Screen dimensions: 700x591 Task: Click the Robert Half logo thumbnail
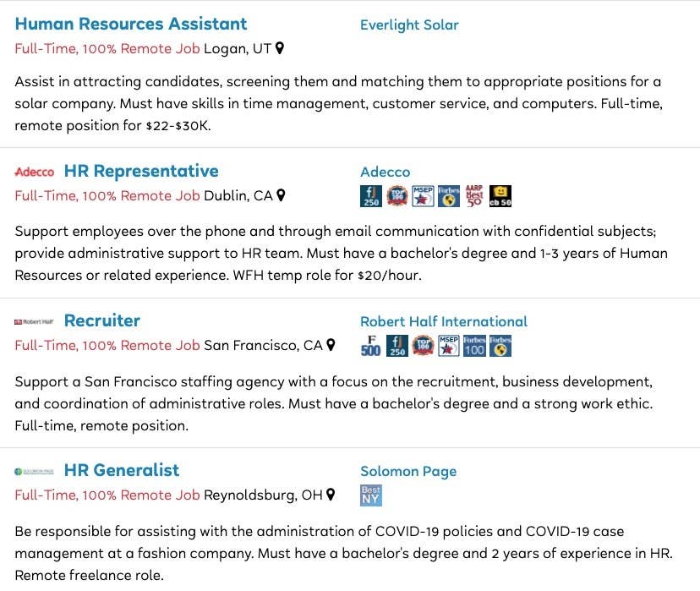point(34,321)
